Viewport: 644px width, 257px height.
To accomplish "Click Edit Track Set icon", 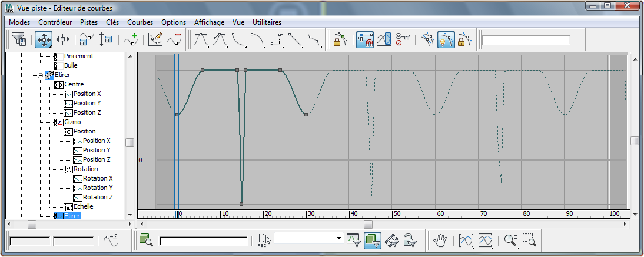I will coord(264,240).
